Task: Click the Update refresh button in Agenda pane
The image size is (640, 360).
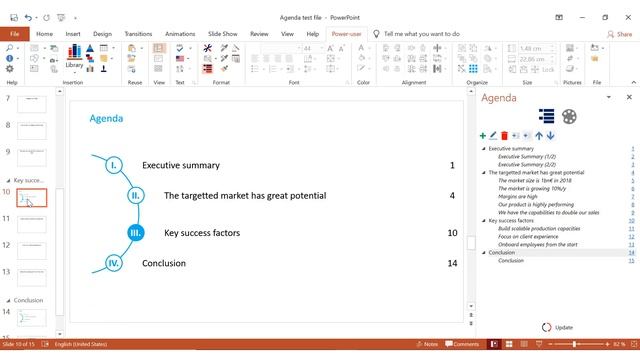Action: (x=558, y=327)
